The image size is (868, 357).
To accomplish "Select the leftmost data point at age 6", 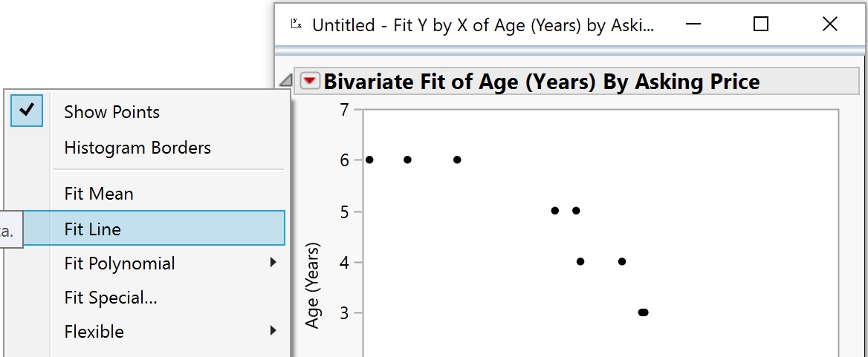I will [370, 160].
